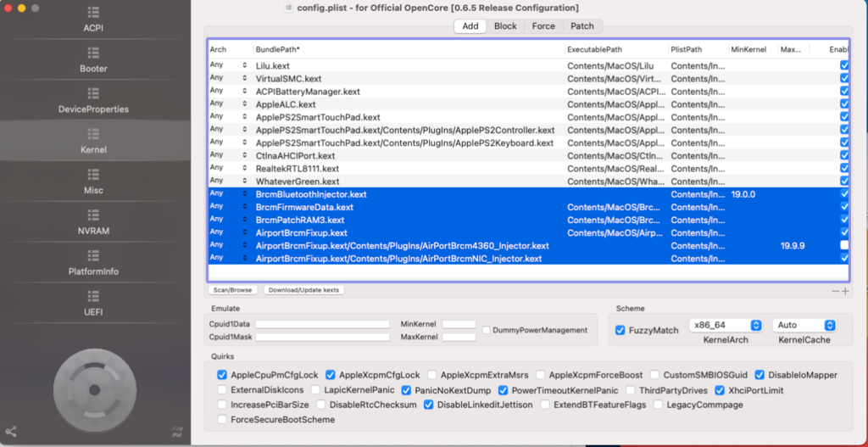Change Arch selector for Lilu.kext row
The image size is (868, 447).
pos(245,65)
